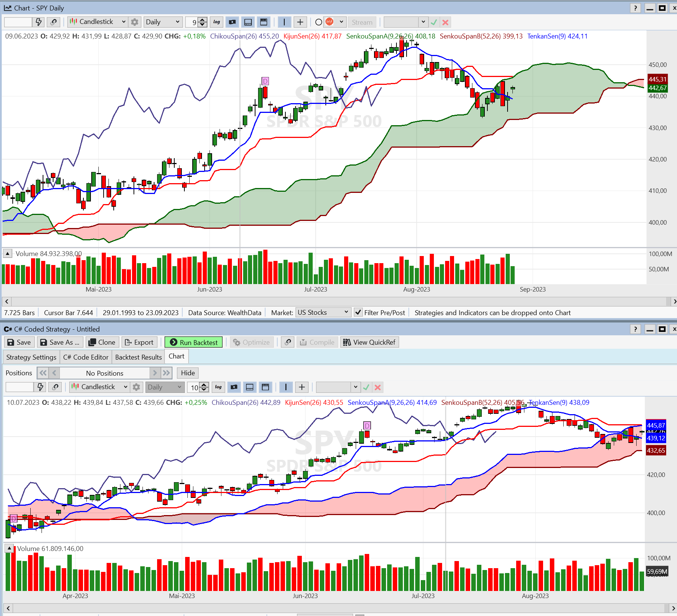677x616 pixels.
Task: Click help question mark of SPY Daily window
Action: 635,8
